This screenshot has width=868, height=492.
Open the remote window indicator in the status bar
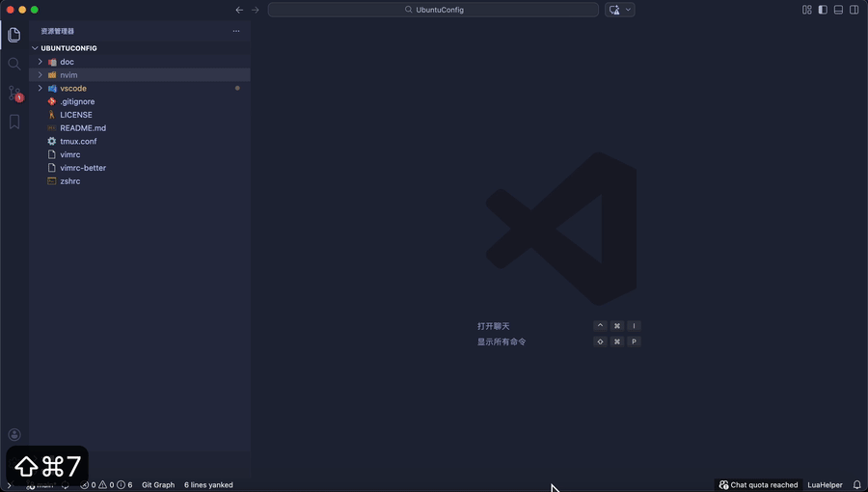(x=9, y=485)
